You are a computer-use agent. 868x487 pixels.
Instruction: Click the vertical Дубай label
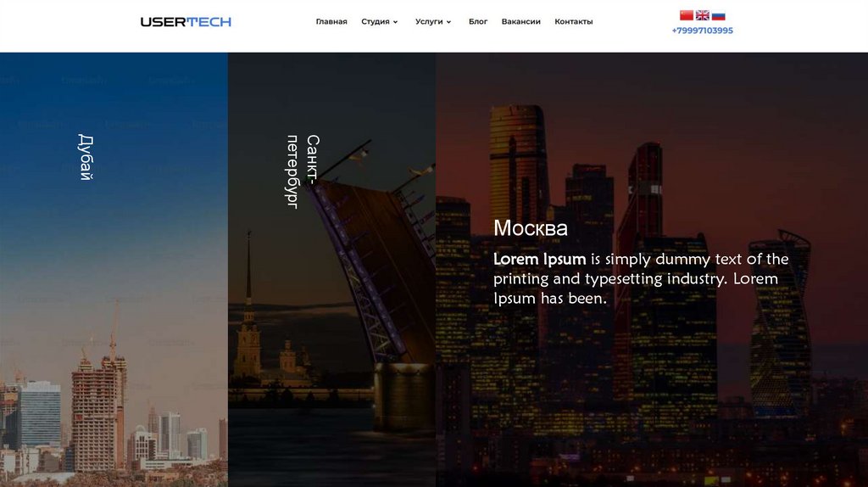(x=86, y=157)
